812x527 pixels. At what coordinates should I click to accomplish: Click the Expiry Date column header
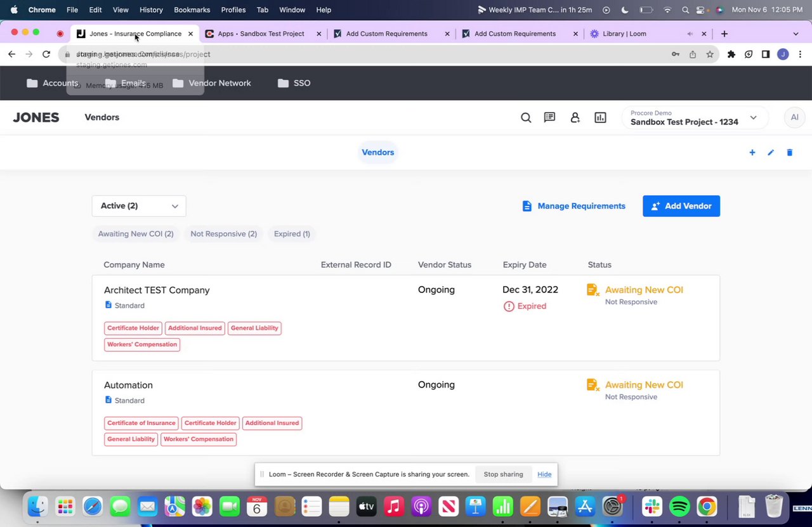pos(525,265)
